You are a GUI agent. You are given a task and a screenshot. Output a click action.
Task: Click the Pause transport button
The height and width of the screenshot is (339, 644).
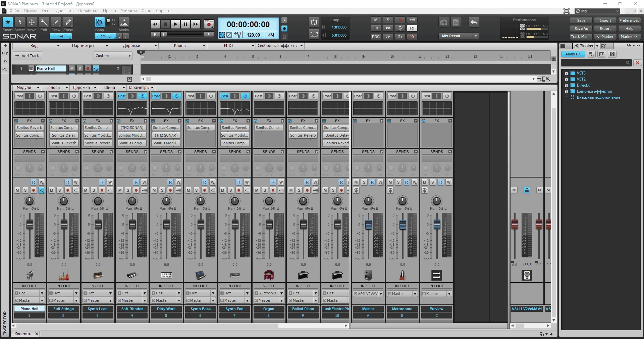(x=185, y=24)
